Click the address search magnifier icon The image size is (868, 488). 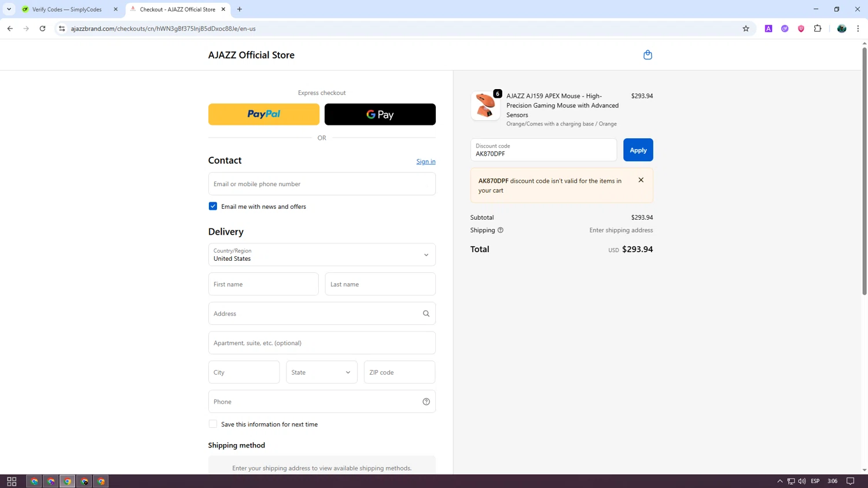[x=426, y=313]
